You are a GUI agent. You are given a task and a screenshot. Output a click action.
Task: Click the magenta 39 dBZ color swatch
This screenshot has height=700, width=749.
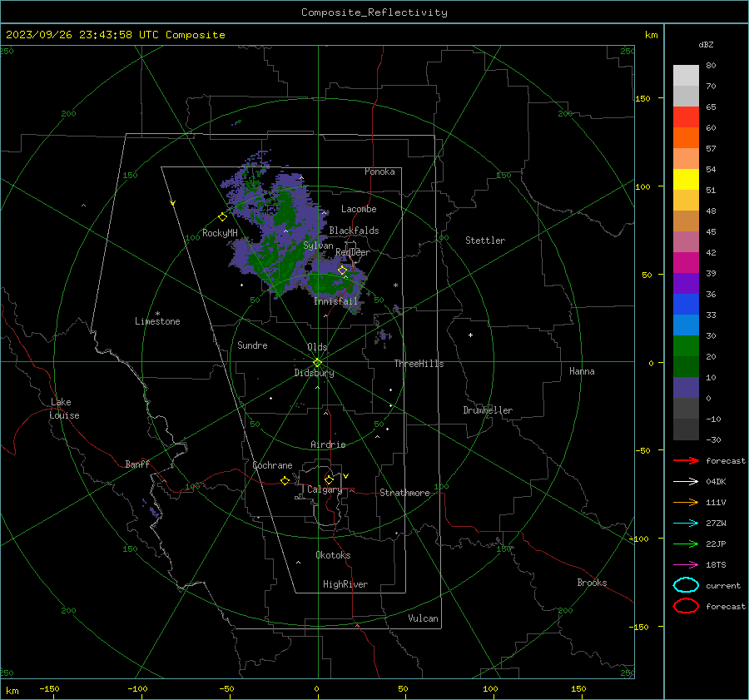coord(686,262)
